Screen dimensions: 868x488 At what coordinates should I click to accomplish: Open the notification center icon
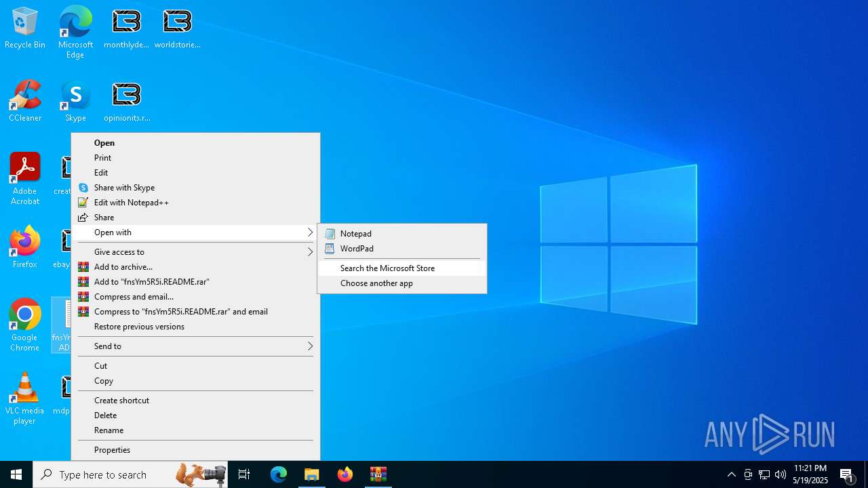tap(847, 474)
